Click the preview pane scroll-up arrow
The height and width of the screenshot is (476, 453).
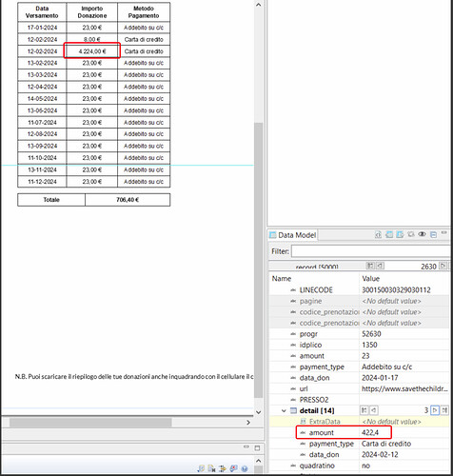click(x=259, y=5)
